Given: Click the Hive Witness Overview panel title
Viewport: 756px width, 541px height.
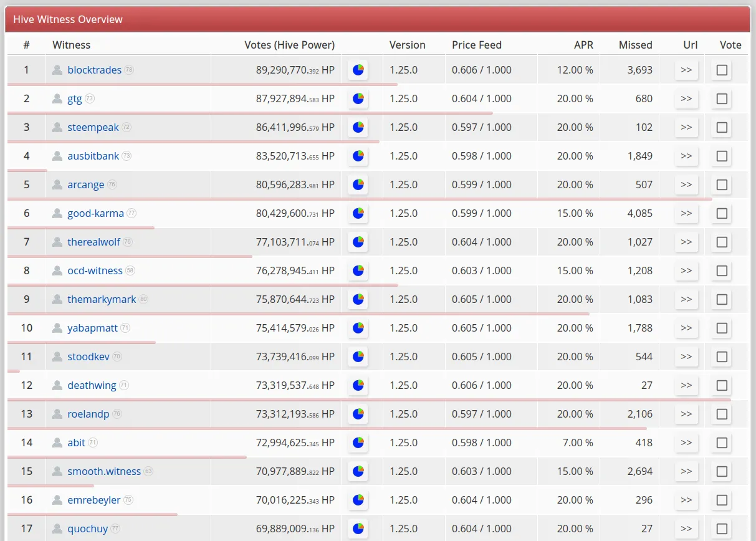Looking at the screenshot, I should coord(68,19).
